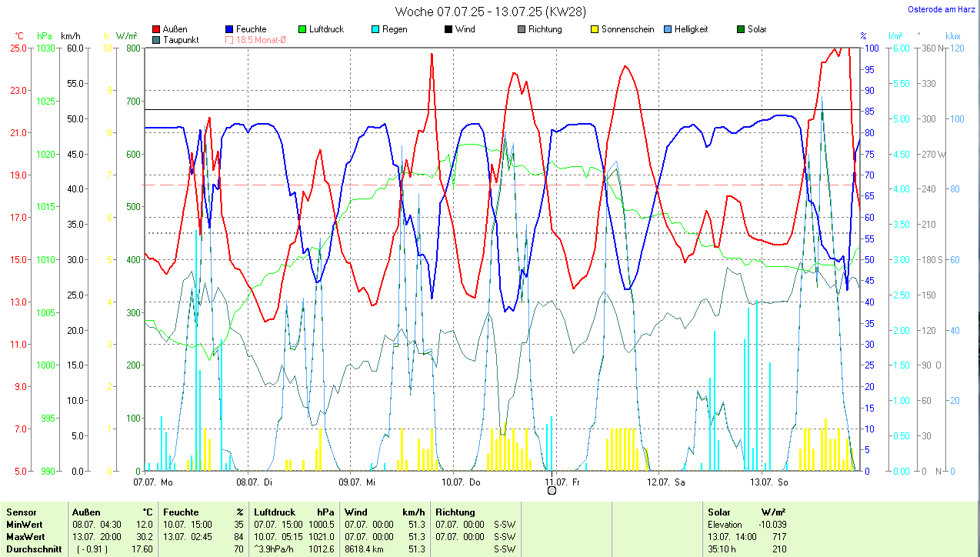The height and width of the screenshot is (557, 980).
Task: Click the Solar column header in table
Action: pyautogui.click(x=719, y=512)
